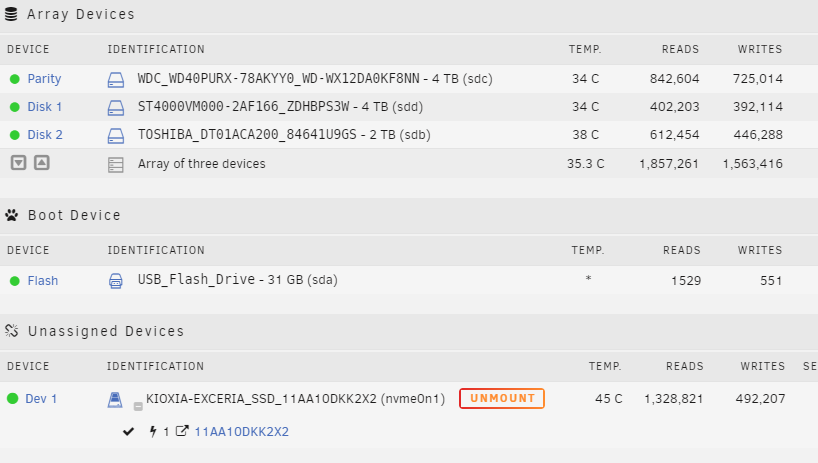Click the lightning bolt partition icon
818x463 pixels.
(153, 432)
